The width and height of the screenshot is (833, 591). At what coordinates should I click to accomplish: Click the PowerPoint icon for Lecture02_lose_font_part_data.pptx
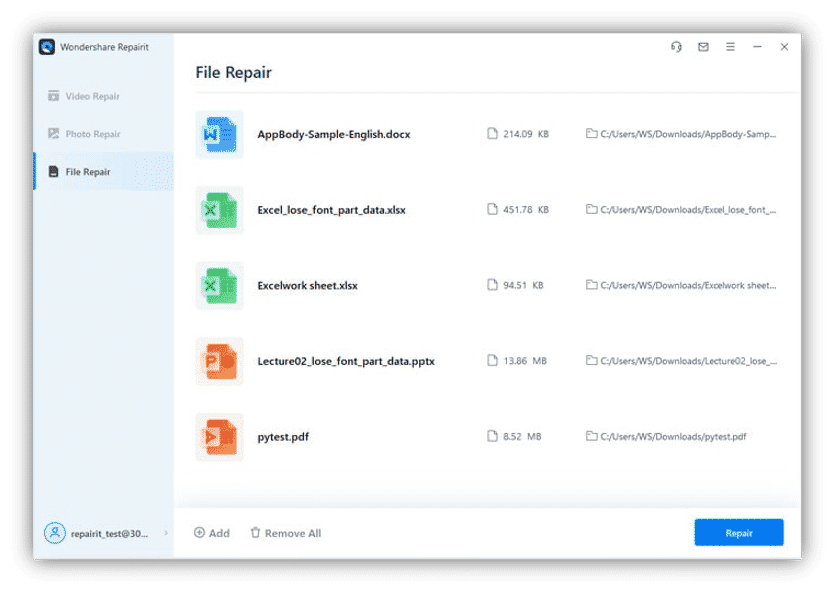click(219, 361)
